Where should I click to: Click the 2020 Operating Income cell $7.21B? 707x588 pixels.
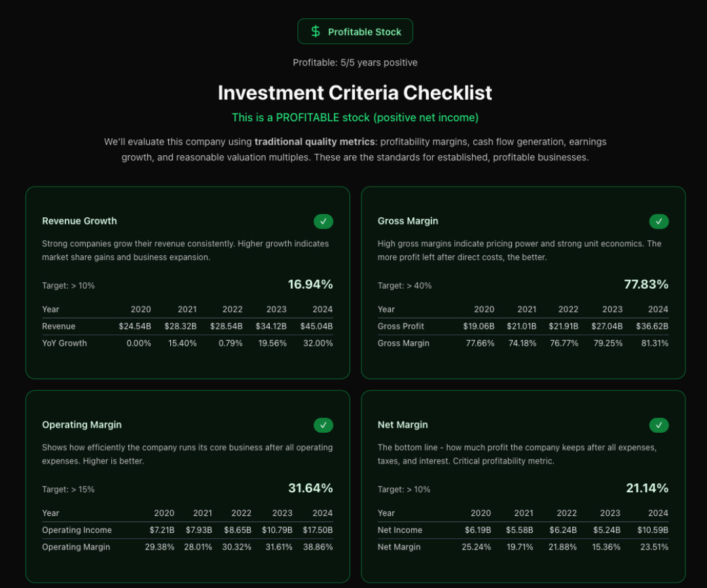[162, 530]
